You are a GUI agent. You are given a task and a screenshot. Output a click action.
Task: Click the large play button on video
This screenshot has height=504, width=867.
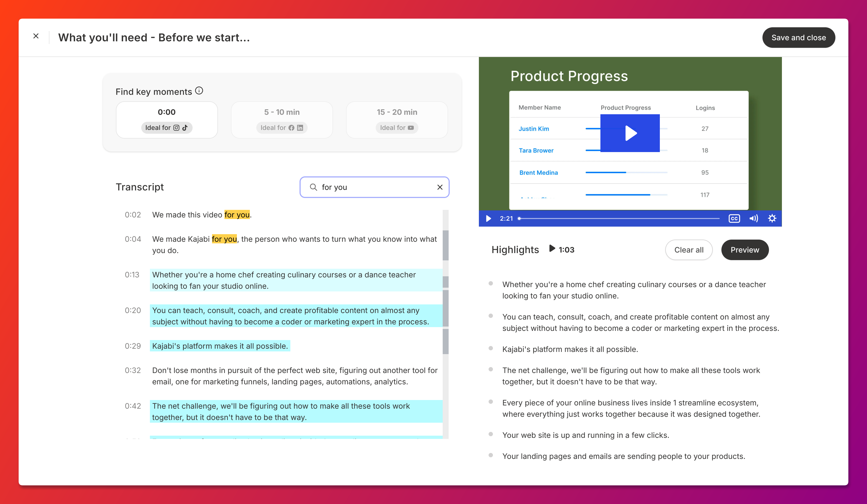630,133
